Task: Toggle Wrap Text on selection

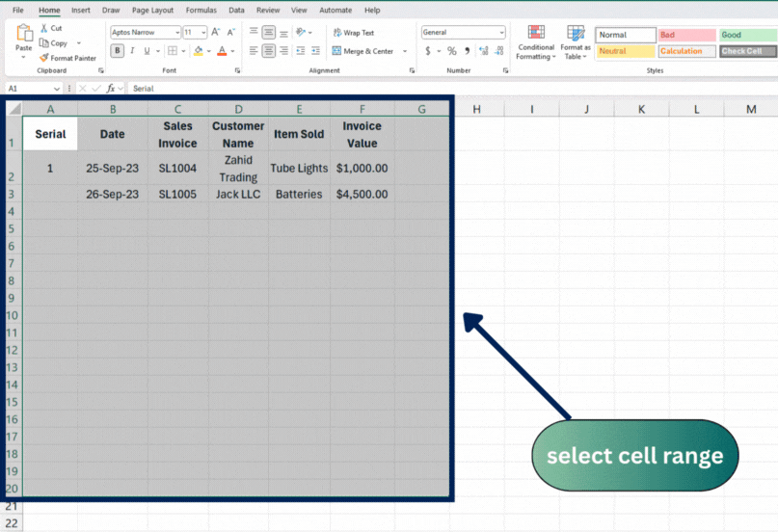Action: coord(353,33)
